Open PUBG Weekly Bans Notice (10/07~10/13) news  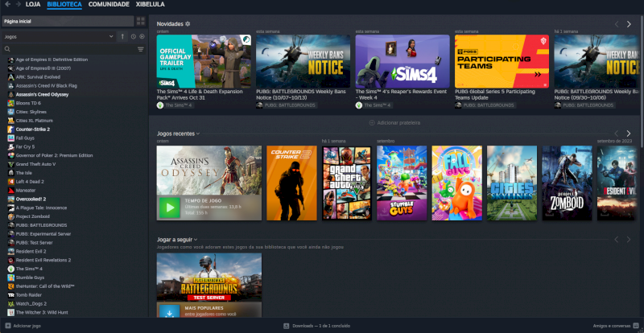point(303,61)
